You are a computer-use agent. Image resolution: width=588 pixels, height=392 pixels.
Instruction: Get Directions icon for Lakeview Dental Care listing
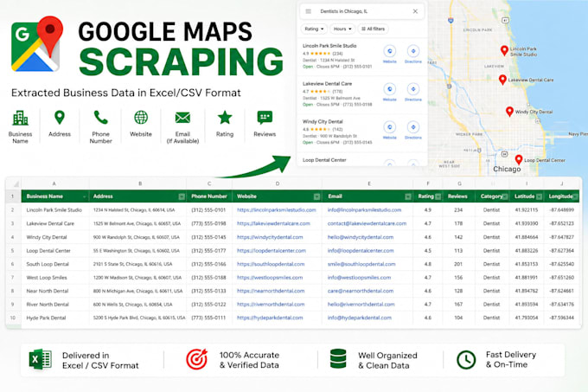pos(412,89)
